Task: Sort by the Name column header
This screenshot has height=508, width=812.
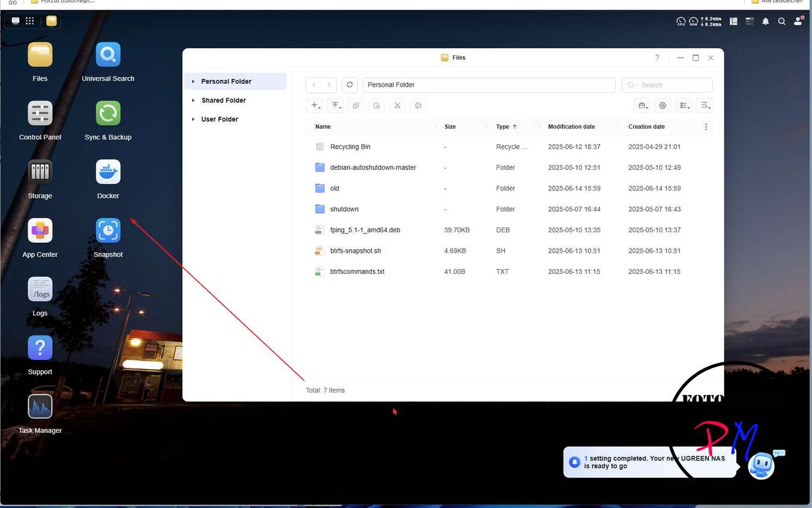Action: (323, 127)
